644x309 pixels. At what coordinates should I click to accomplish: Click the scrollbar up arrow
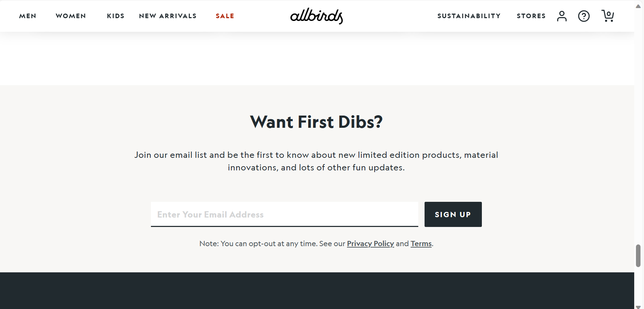[x=638, y=6]
